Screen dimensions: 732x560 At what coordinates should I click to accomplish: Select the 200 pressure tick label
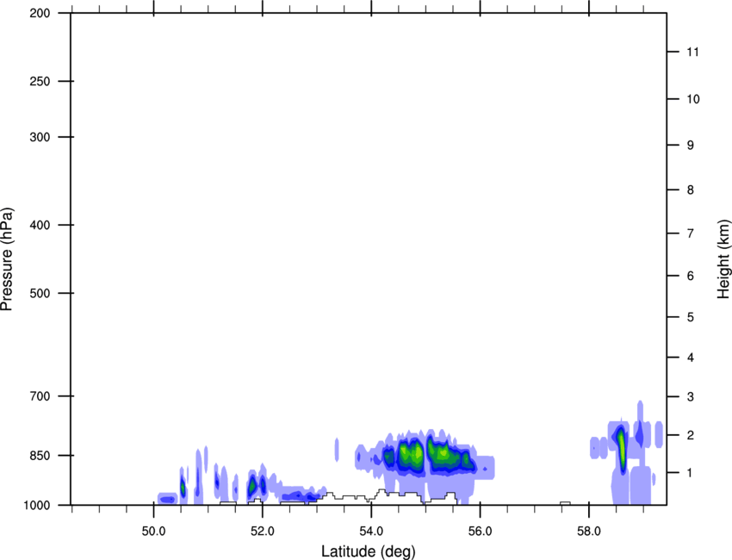(39, 14)
